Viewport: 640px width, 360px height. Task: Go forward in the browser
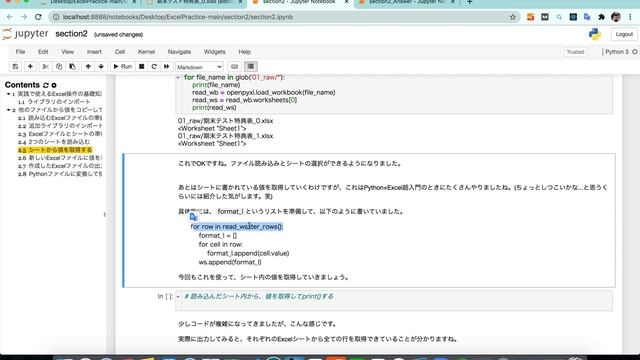pyautogui.click(x=24, y=17)
